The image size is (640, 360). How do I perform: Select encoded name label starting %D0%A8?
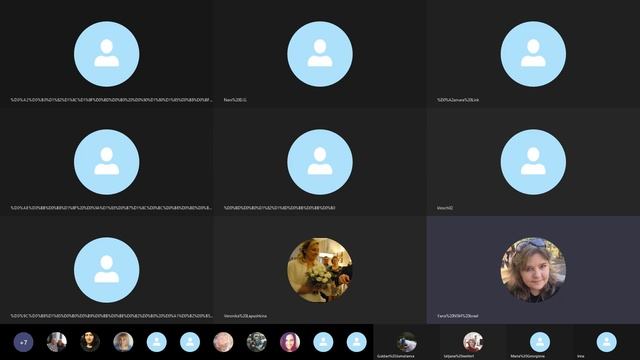point(111,208)
